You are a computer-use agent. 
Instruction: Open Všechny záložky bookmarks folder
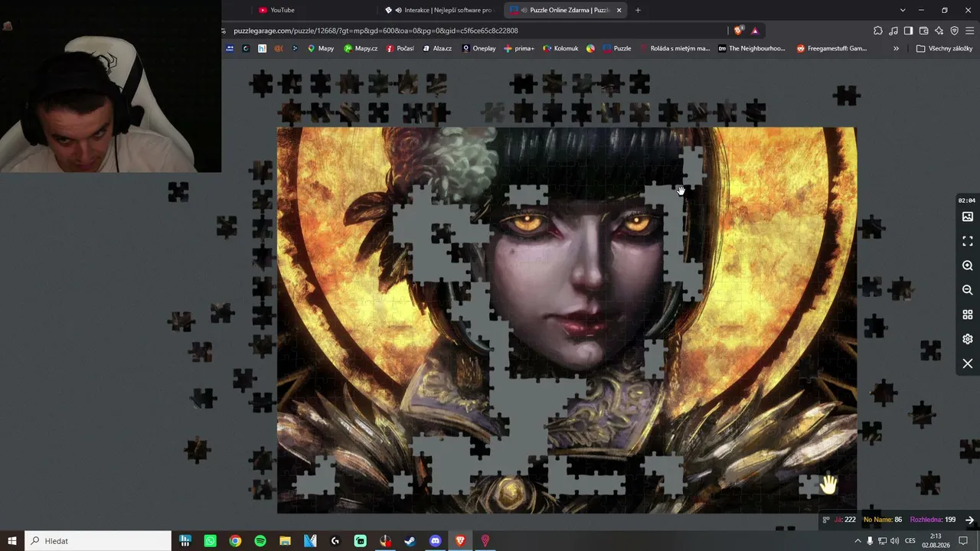tap(945, 48)
